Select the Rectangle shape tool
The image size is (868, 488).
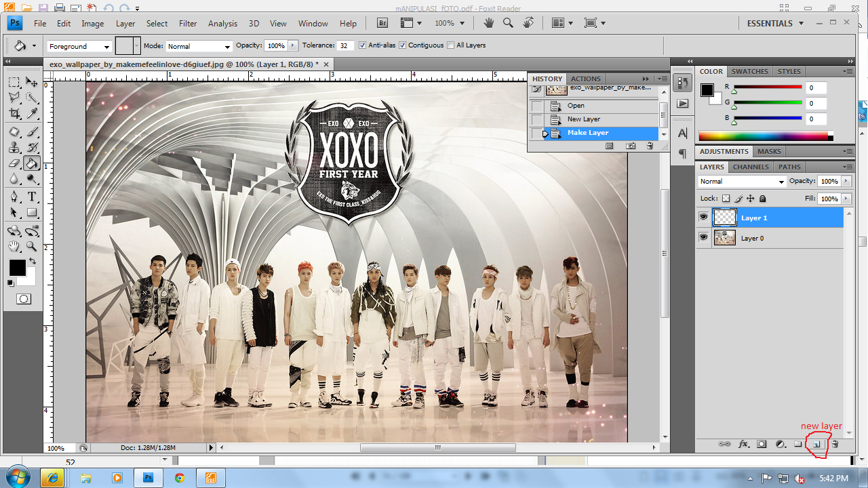pyautogui.click(x=32, y=212)
